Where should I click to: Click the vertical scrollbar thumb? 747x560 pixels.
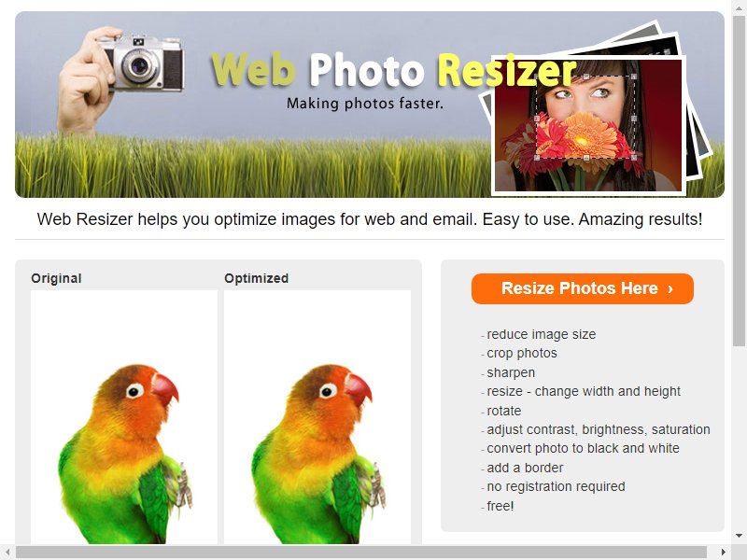[739, 180]
